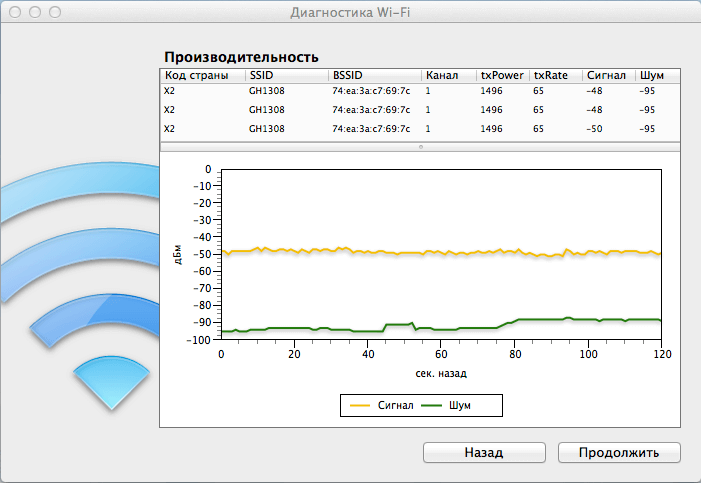
Task: Minimize the Диагностика Wi-Fi window
Action: (x=34, y=13)
